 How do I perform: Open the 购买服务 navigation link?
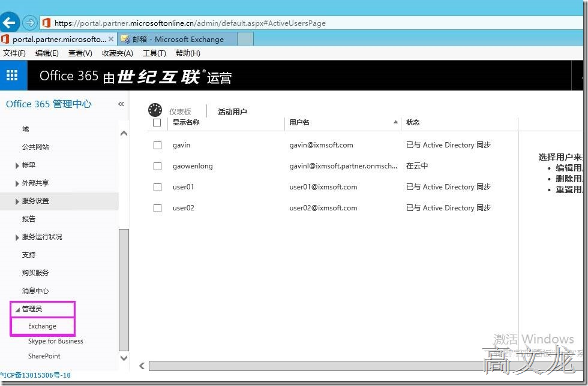pos(35,273)
